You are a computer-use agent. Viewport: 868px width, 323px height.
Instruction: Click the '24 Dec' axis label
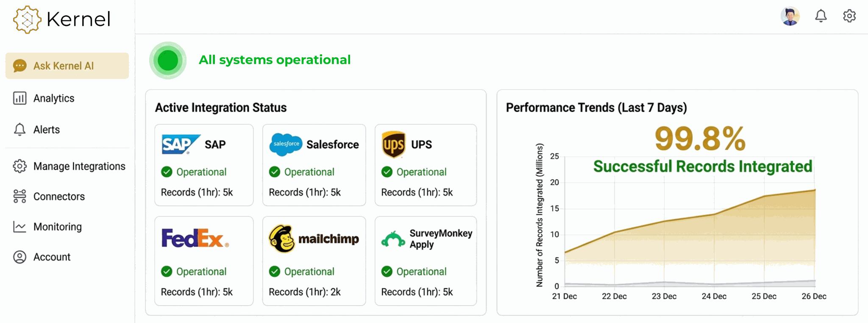click(714, 296)
